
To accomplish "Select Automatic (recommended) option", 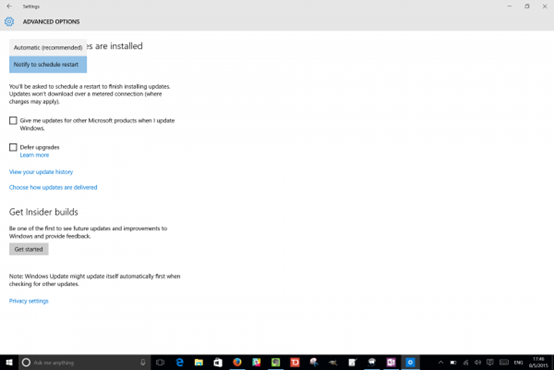I will pyautogui.click(x=48, y=47).
